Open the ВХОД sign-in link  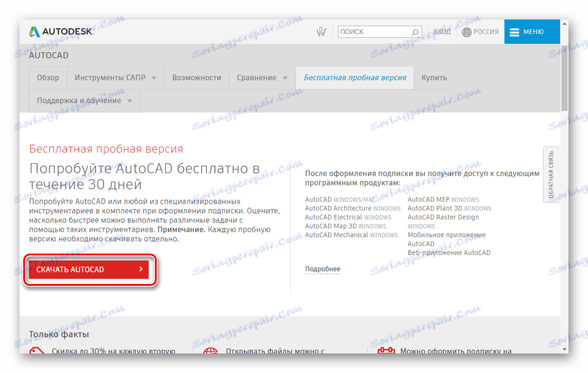[x=442, y=32]
